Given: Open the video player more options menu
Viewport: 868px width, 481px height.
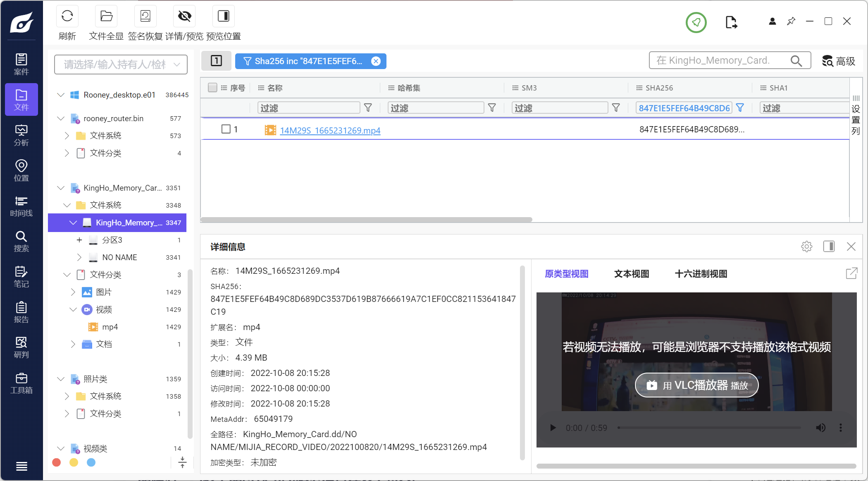Looking at the screenshot, I should click(x=840, y=428).
